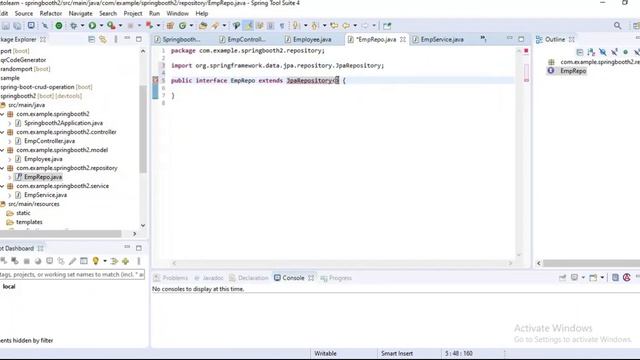Select EmpRepo.java in Package Explorer
The image size is (640, 360).
tap(43, 177)
